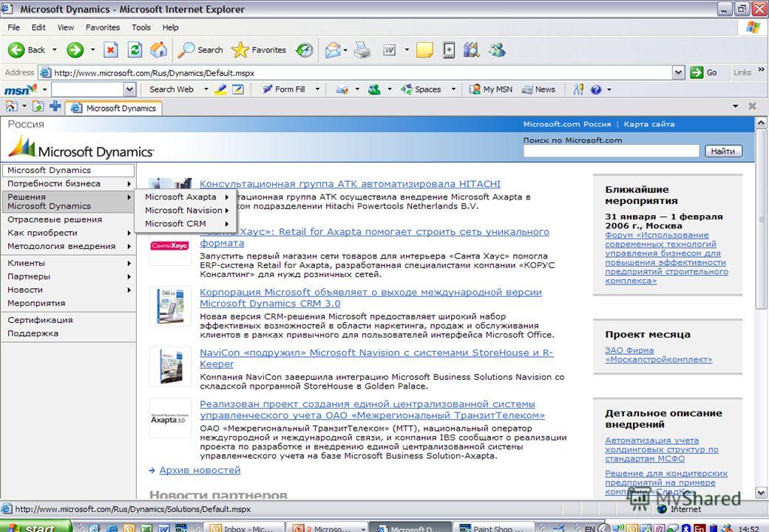Image resolution: width=769 pixels, height=532 pixels.
Task: Expand the Microsoft Axapta submenu arrow
Action: pos(226,197)
